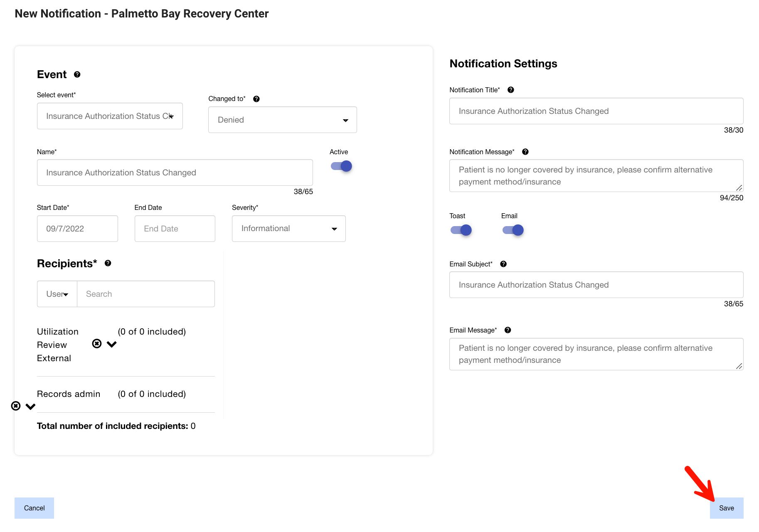The image size is (759, 532).
Task: Click the help icon next to Event heading
Action: click(x=77, y=74)
